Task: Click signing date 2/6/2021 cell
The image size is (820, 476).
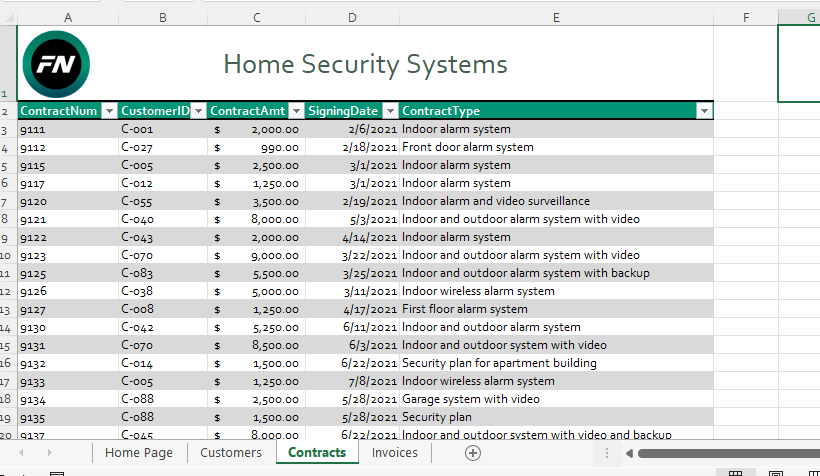Action: pos(352,129)
